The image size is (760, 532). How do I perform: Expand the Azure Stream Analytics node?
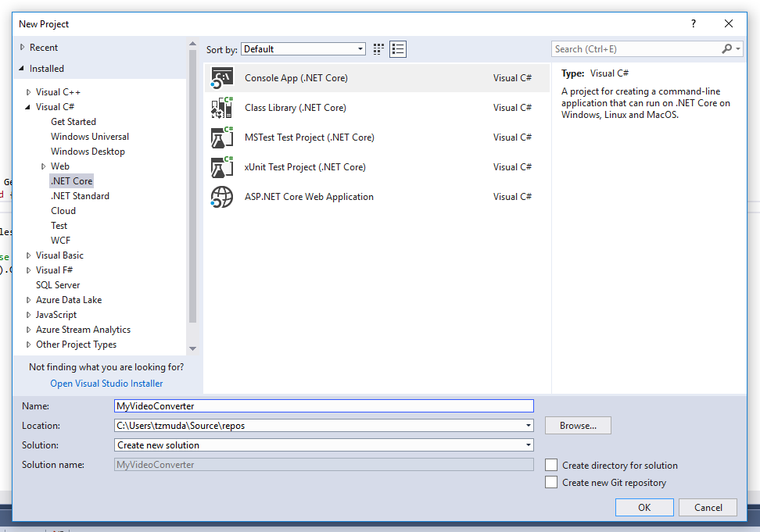pos(28,330)
